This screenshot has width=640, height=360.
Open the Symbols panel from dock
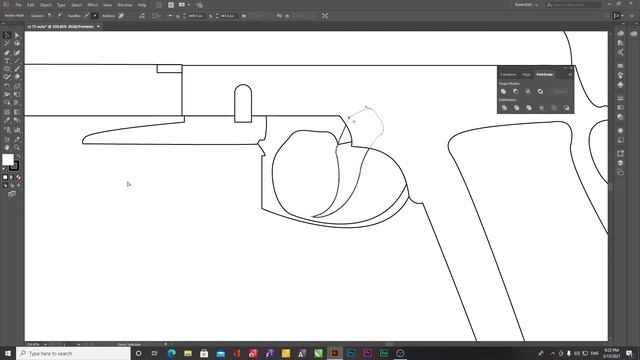pos(620,84)
